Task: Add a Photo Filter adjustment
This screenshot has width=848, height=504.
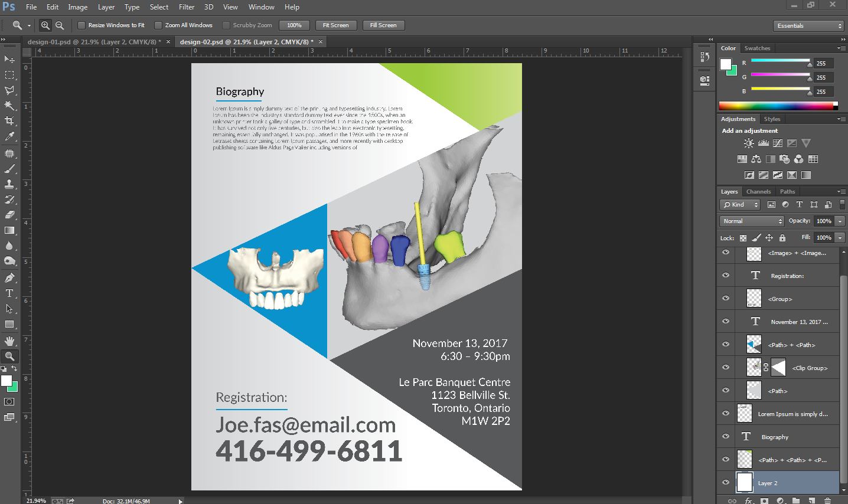Action: point(785,159)
